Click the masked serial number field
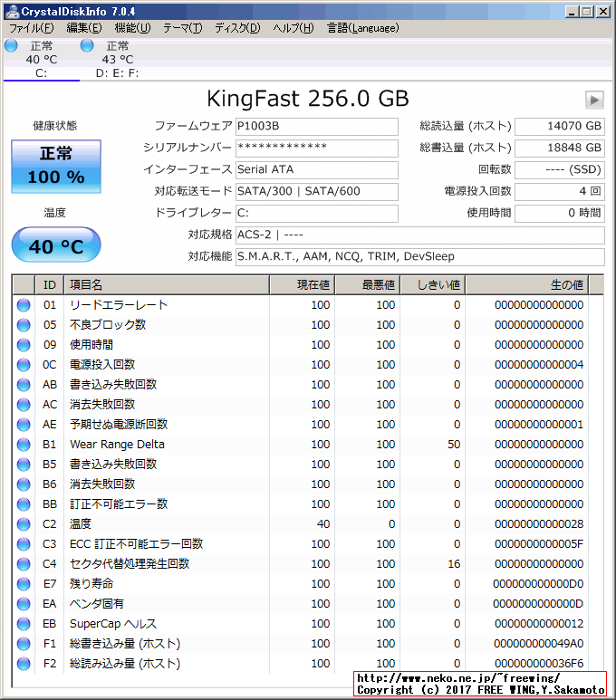616x700 pixels. (x=317, y=149)
